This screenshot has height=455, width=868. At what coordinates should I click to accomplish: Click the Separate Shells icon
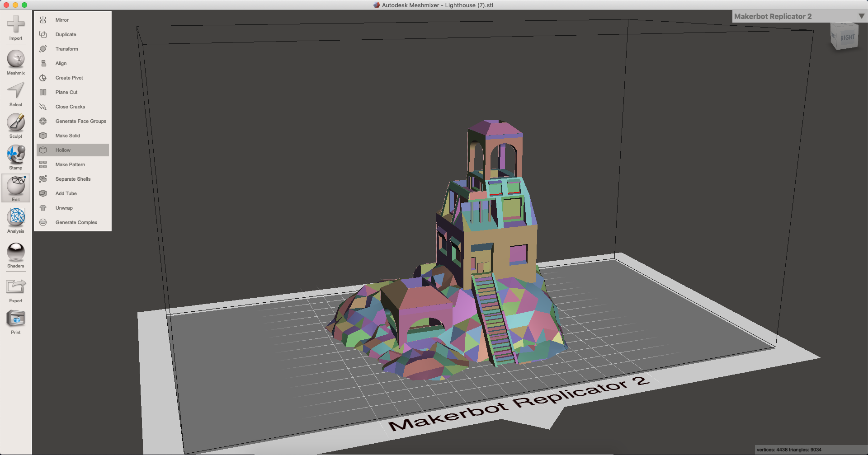(43, 179)
